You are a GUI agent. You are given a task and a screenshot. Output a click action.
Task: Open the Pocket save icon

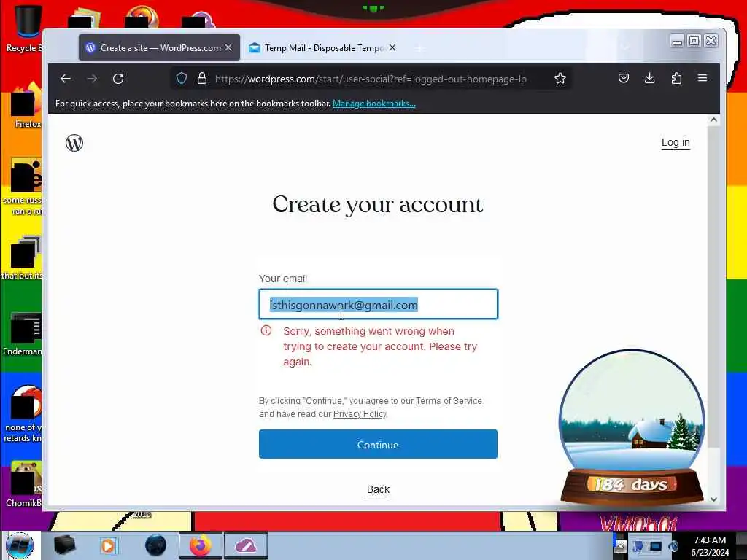pos(624,79)
